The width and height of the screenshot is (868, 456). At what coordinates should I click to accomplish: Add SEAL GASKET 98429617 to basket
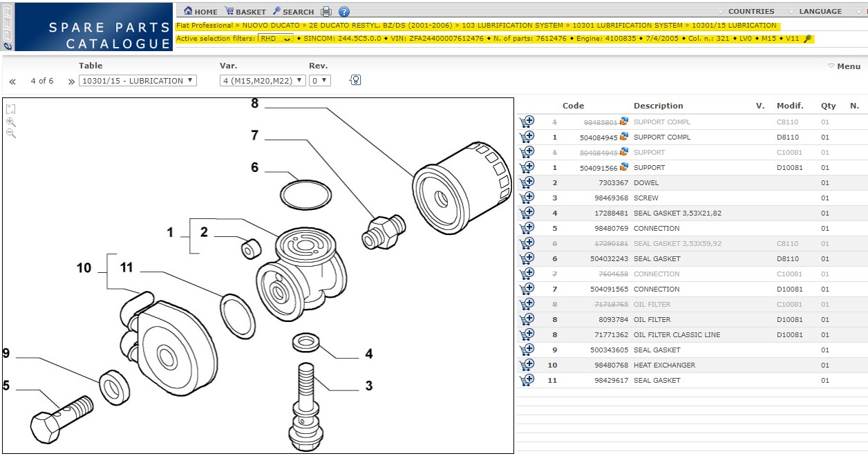pos(527,380)
